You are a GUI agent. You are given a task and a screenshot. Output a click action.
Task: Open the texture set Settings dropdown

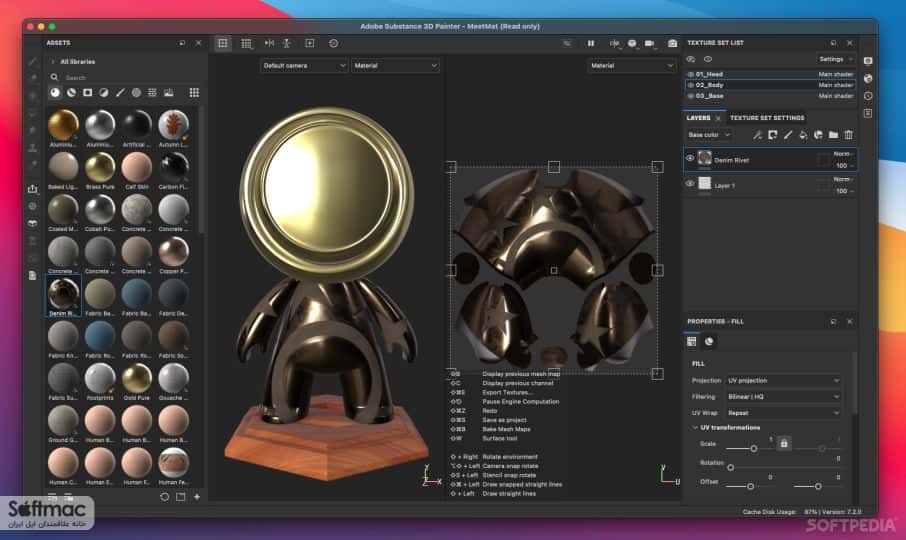[x=836, y=59]
